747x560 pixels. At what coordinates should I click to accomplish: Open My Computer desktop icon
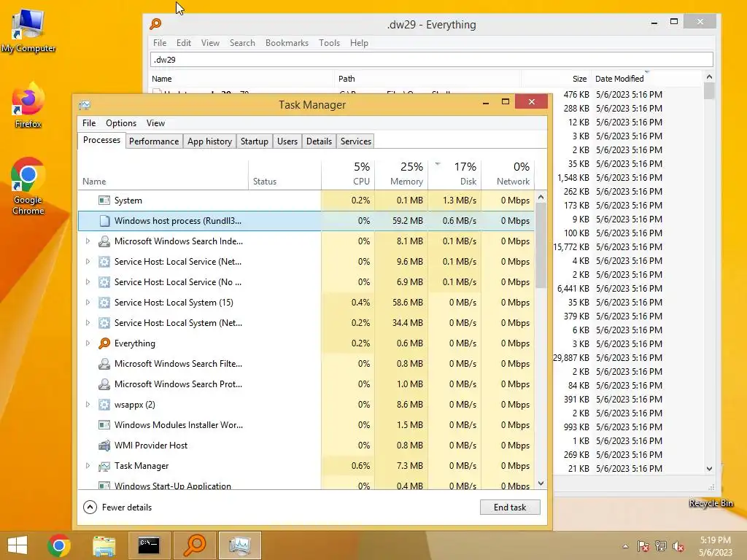click(x=28, y=31)
